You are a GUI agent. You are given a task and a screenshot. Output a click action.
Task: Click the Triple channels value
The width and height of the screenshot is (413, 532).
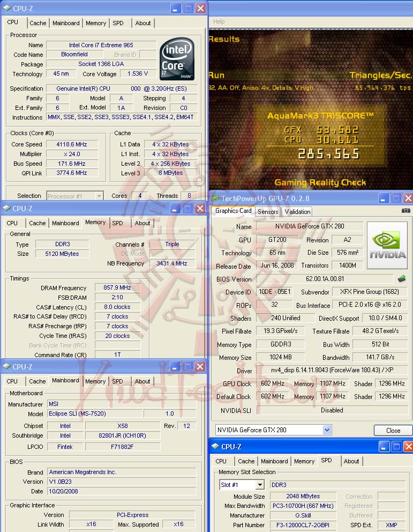pyautogui.click(x=172, y=245)
